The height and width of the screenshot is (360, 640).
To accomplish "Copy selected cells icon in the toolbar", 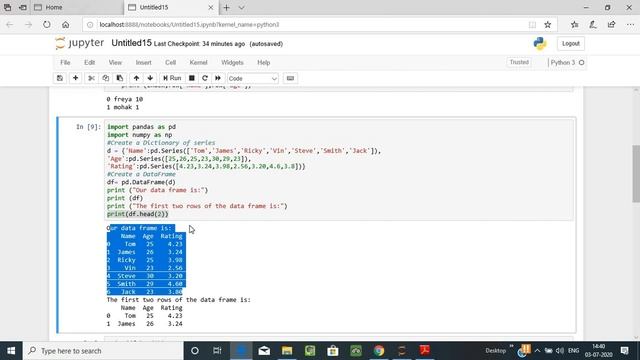I will pyautogui.click(x=106, y=78).
